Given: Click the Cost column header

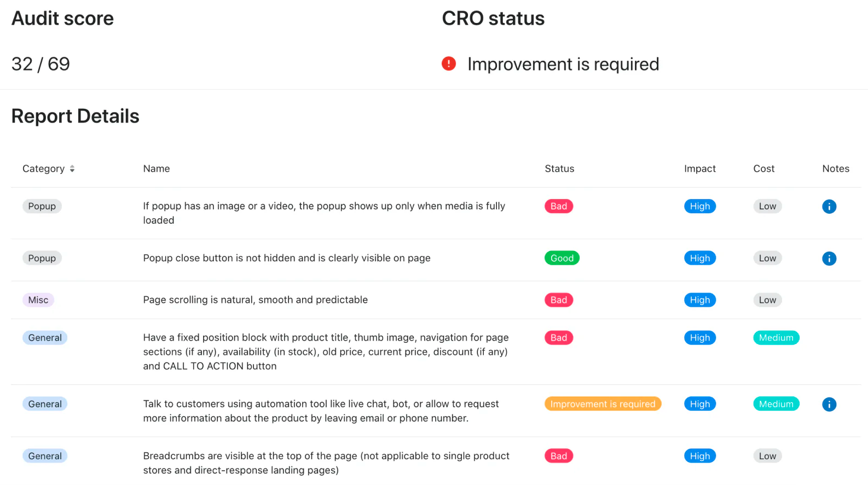Looking at the screenshot, I should (763, 169).
